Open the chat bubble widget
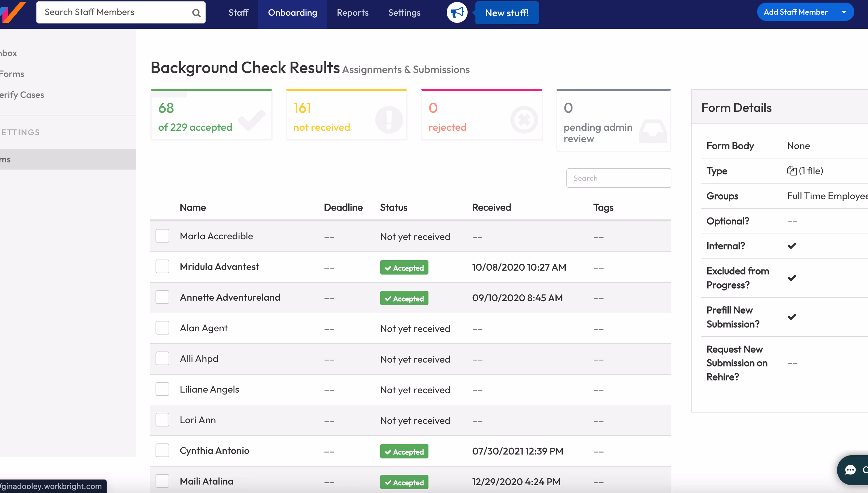 [850, 470]
